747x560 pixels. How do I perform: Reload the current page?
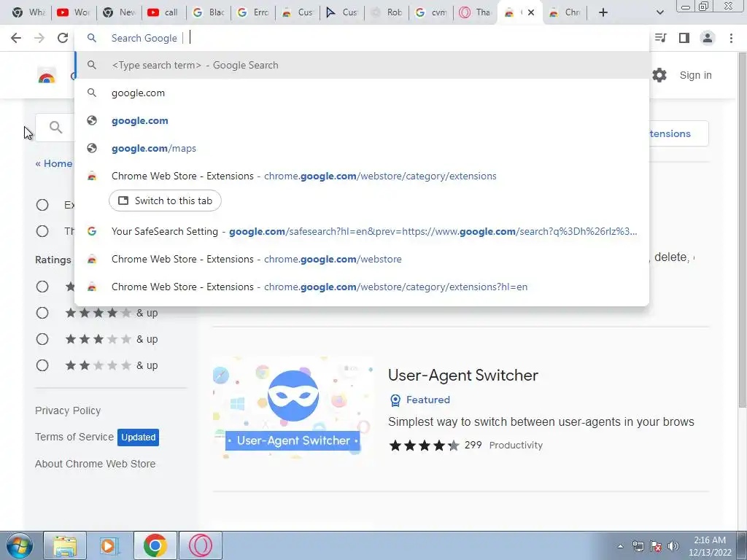pyautogui.click(x=63, y=38)
